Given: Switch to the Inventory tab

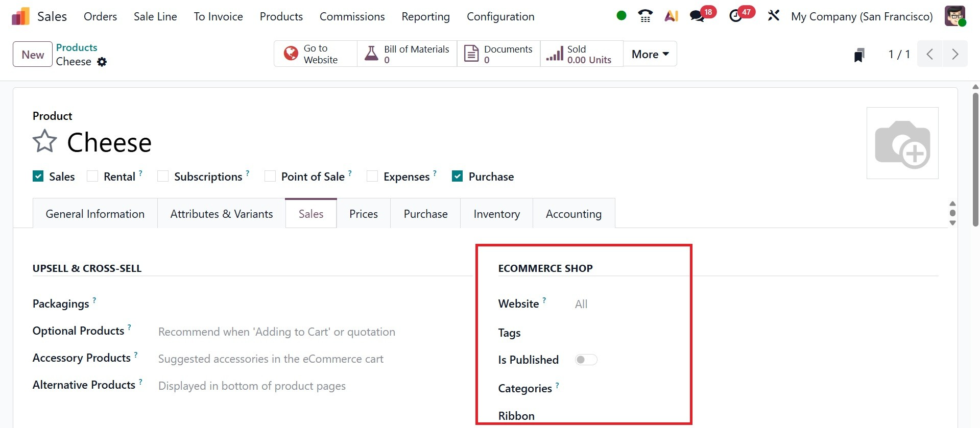Looking at the screenshot, I should coord(496,214).
